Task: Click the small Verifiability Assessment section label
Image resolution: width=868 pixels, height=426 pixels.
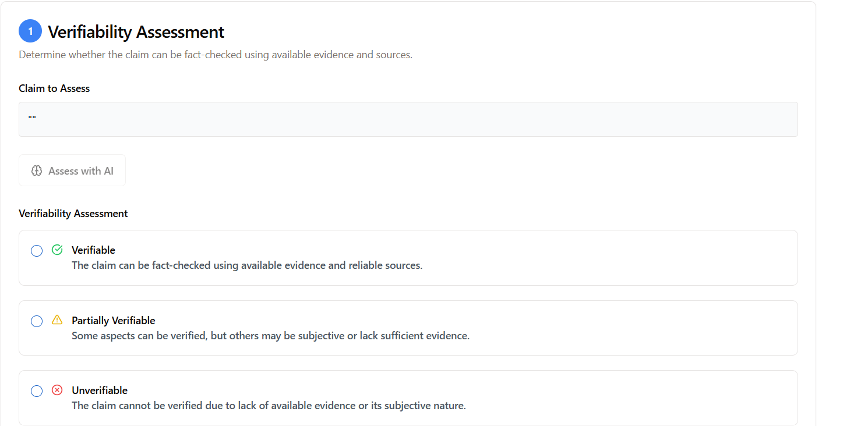Action: pyautogui.click(x=73, y=214)
